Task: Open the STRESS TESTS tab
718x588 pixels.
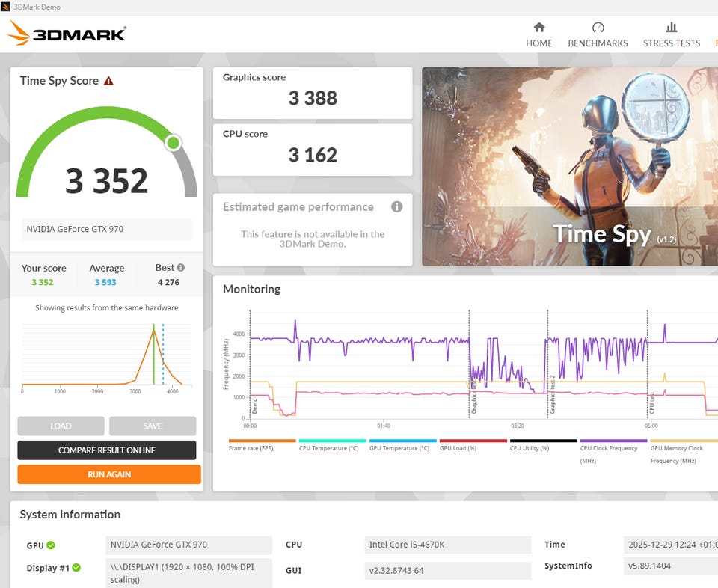Action: point(672,43)
